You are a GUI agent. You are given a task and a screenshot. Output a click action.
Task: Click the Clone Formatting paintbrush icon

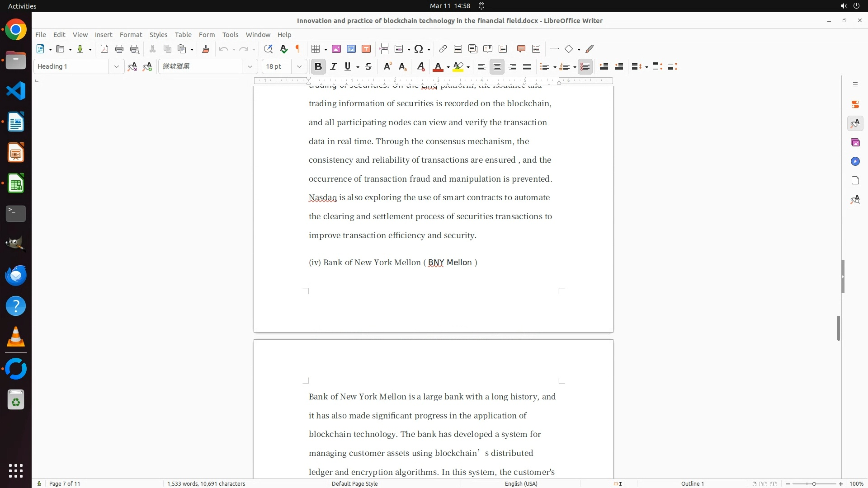pos(206,49)
